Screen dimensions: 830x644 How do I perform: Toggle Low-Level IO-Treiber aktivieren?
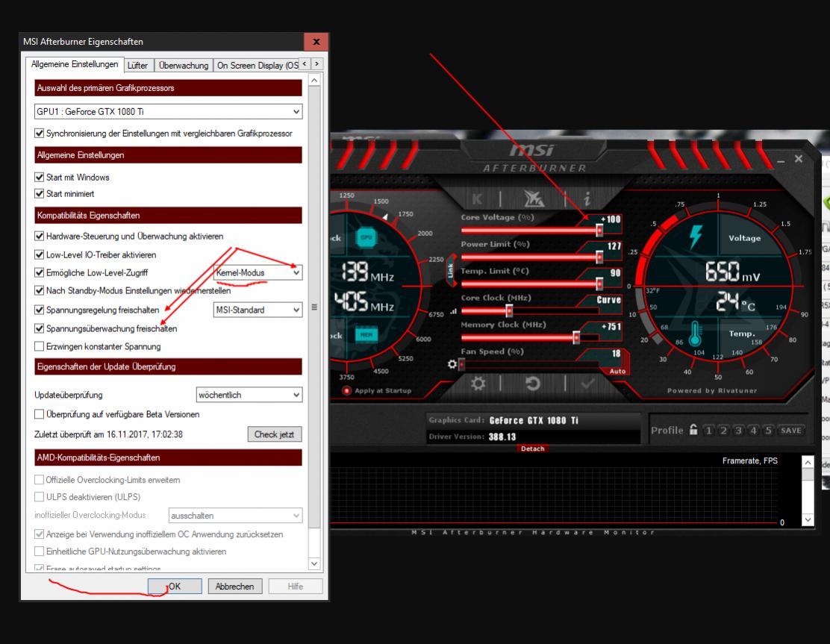tap(39, 254)
